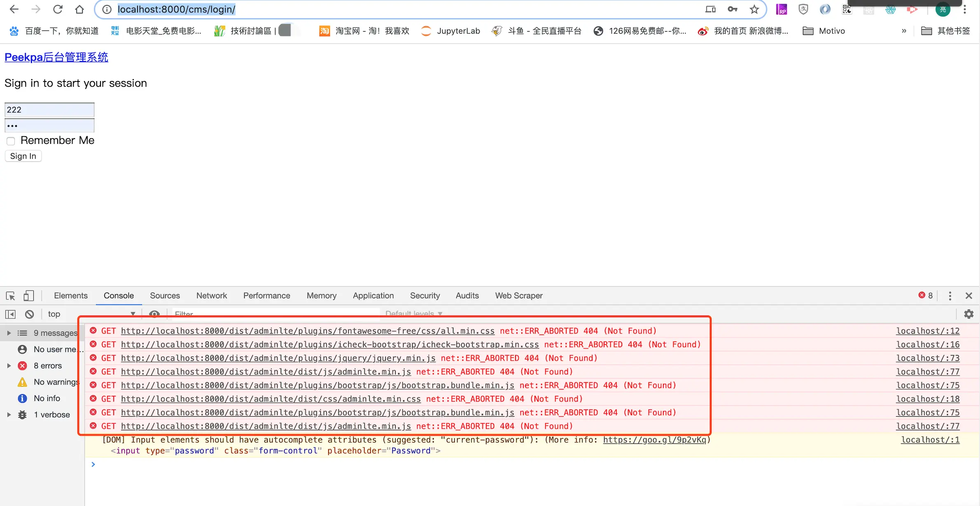Viewport: 980px width, 506px height.
Task: Expand the 9 messages group
Action: click(x=9, y=333)
